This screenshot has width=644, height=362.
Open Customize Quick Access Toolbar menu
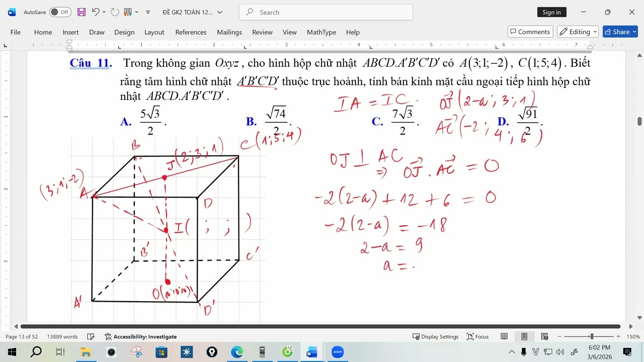point(148,12)
